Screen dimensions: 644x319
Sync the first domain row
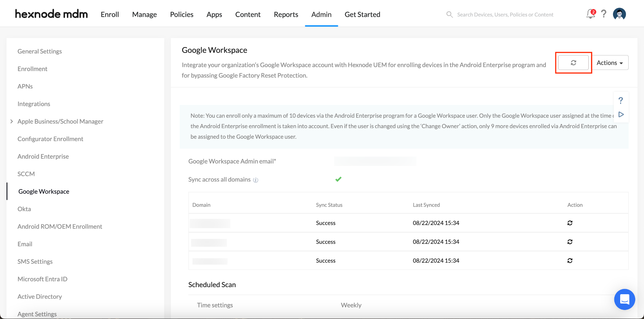click(570, 223)
